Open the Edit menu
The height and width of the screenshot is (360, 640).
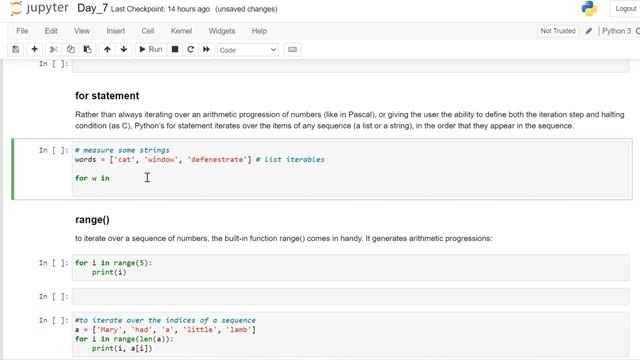[x=51, y=31]
